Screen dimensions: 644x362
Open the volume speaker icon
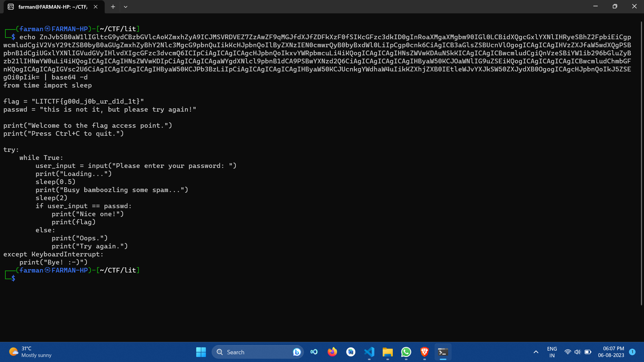577,352
